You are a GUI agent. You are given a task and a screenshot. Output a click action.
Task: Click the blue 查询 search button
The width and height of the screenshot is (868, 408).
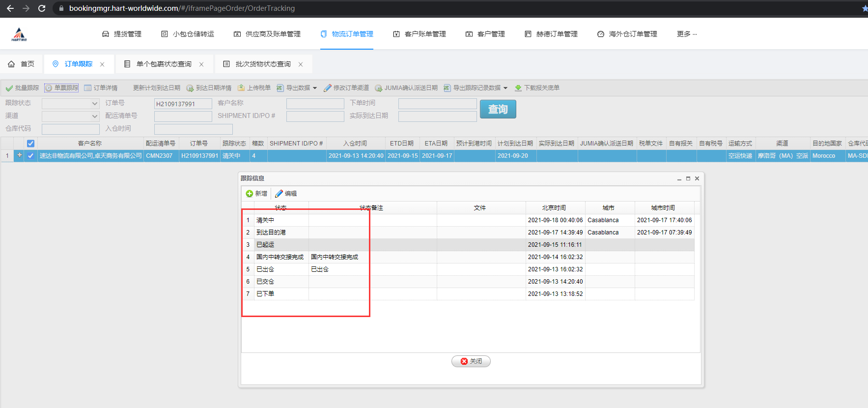click(x=498, y=109)
